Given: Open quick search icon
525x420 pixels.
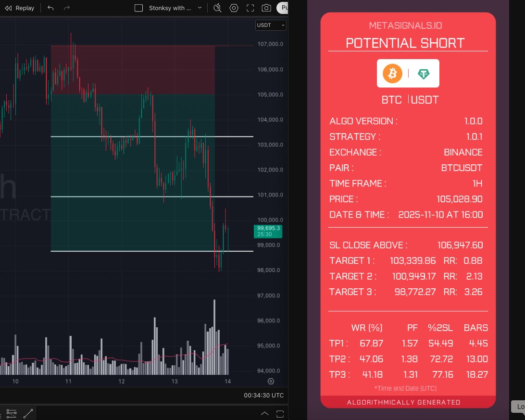Looking at the screenshot, I should (218, 8).
